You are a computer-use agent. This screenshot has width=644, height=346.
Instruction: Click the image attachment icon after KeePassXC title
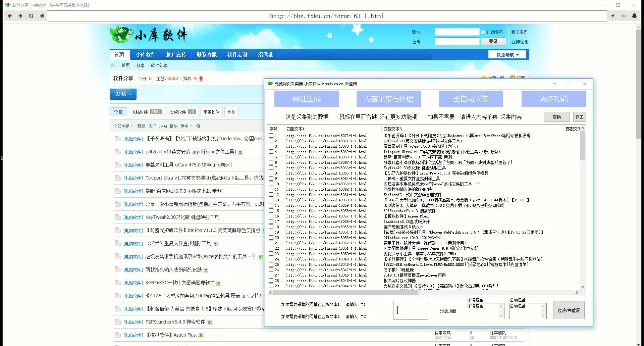219,283
